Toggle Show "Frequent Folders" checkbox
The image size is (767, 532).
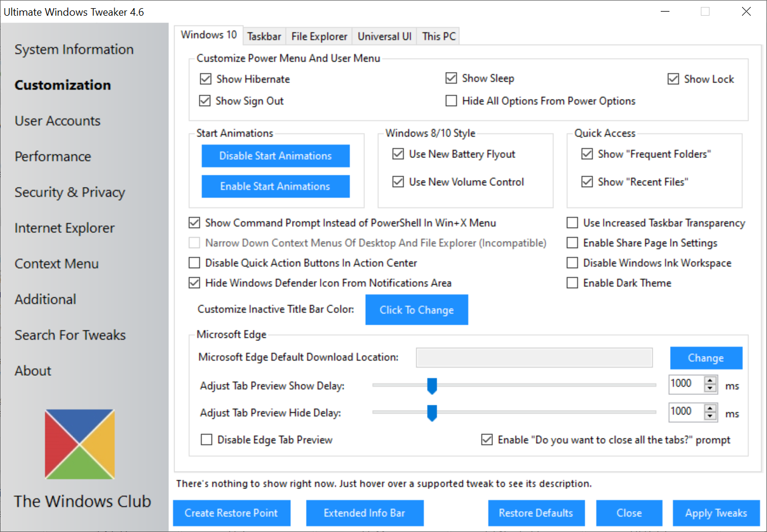(x=587, y=154)
